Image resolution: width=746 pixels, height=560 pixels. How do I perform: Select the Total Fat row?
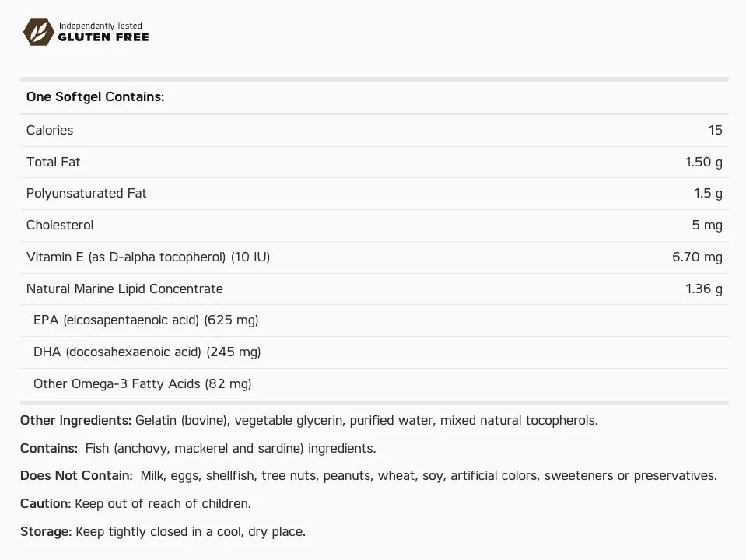click(374, 163)
